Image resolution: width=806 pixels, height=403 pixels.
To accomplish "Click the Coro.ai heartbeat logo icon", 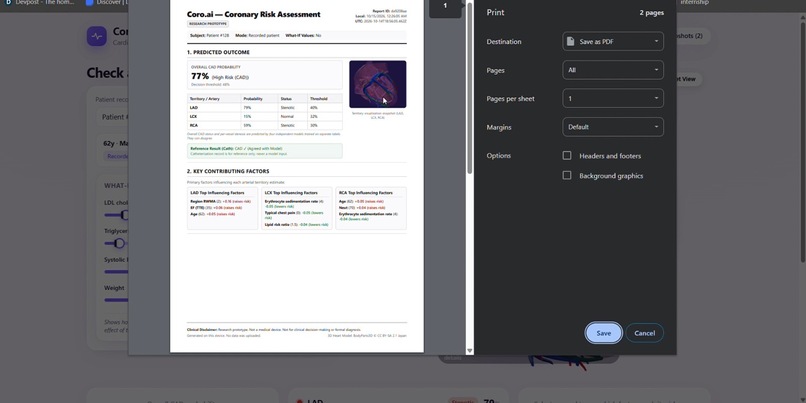I will [x=97, y=36].
